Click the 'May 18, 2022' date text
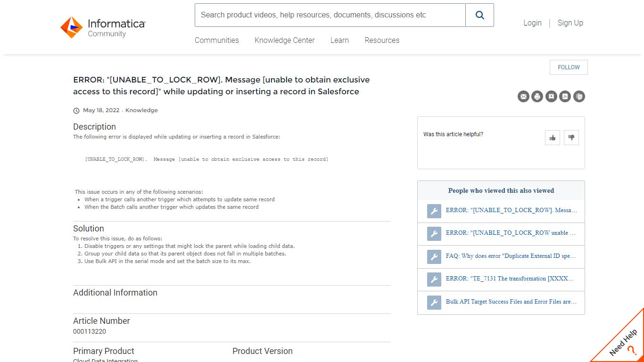 pyautogui.click(x=101, y=110)
